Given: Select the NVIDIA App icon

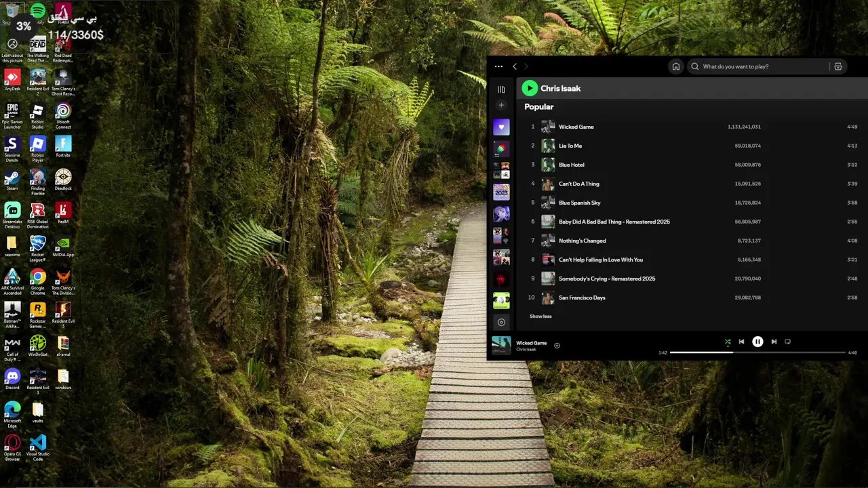Looking at the screenshot, I should click(x=63, y=246).
